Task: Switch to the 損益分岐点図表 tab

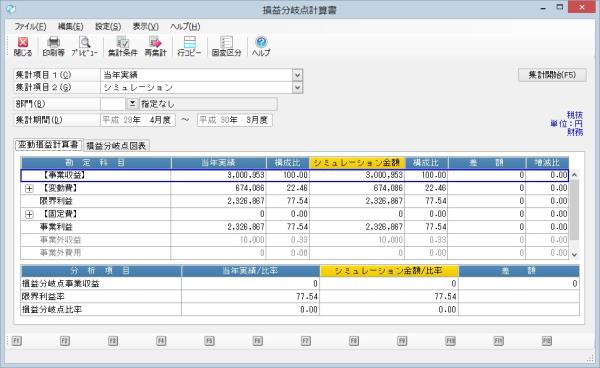Action: [116, 145]
